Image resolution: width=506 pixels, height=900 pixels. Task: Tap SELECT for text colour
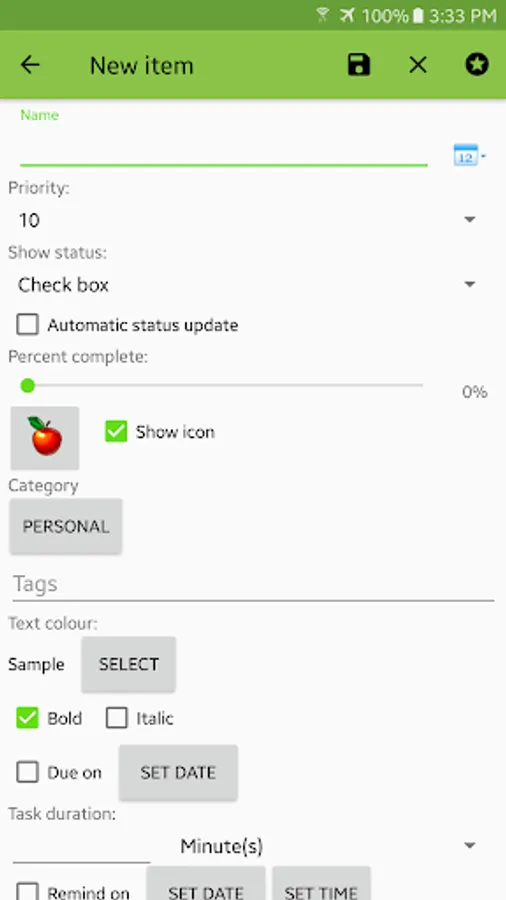[x=129, y=664]
